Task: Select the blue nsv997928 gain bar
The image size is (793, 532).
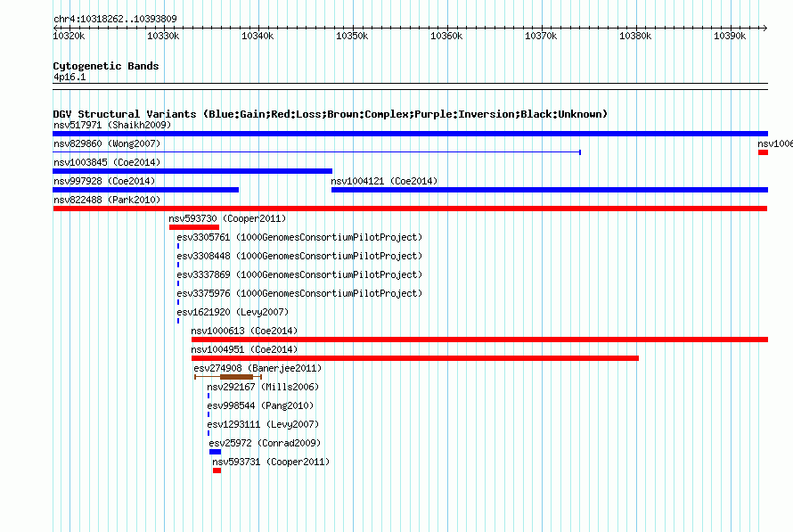Action: [145, 190]
